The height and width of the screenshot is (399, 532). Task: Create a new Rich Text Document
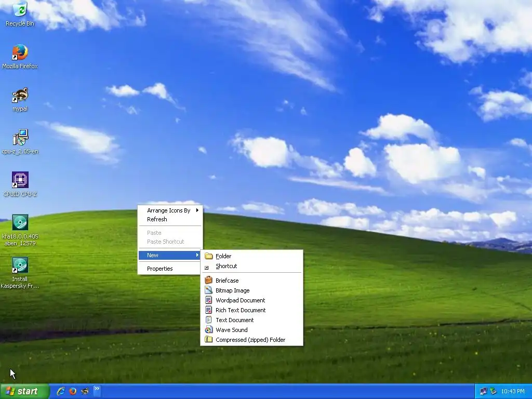(x=252, y=310)
